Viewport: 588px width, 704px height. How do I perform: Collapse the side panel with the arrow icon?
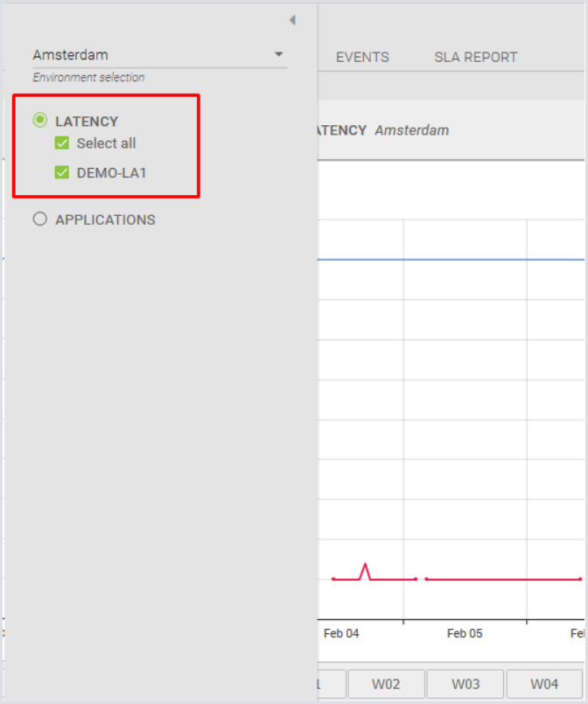click(x=292, y=20)
